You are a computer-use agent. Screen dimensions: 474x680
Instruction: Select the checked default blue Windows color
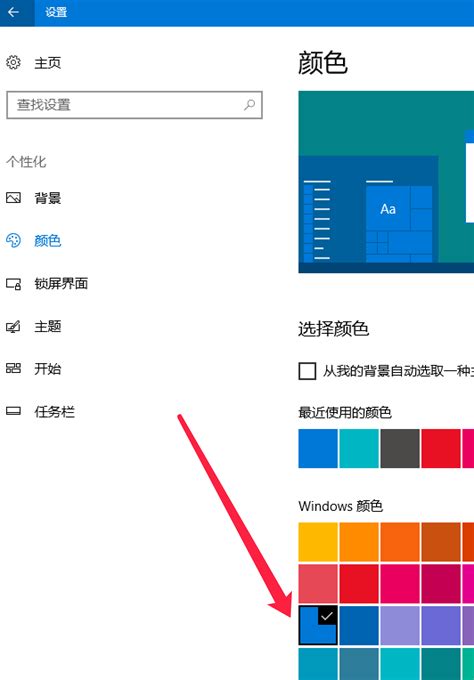[318, 625]
